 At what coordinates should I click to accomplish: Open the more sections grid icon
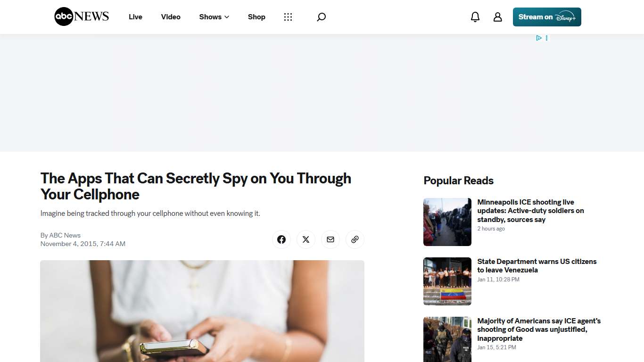(x=288, y=17)
